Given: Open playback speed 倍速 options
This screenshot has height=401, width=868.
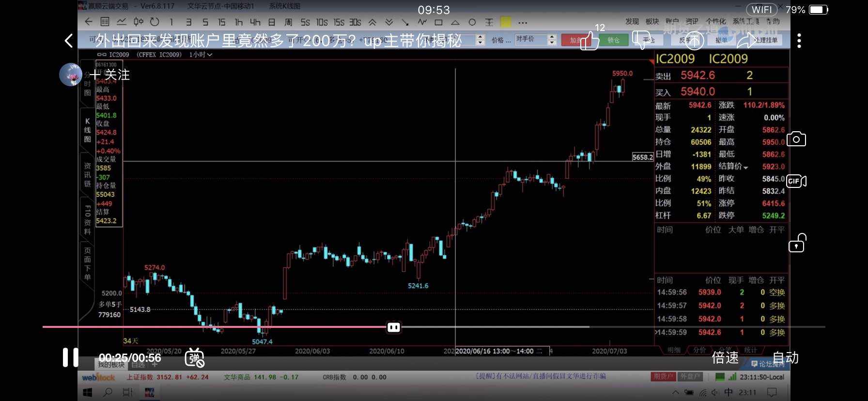Looking at the screenshot, I should tap(725, 358).
